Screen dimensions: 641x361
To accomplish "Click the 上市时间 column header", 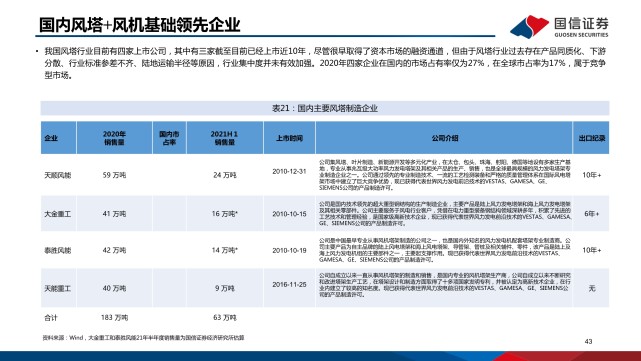I will [x=289, y=138].
